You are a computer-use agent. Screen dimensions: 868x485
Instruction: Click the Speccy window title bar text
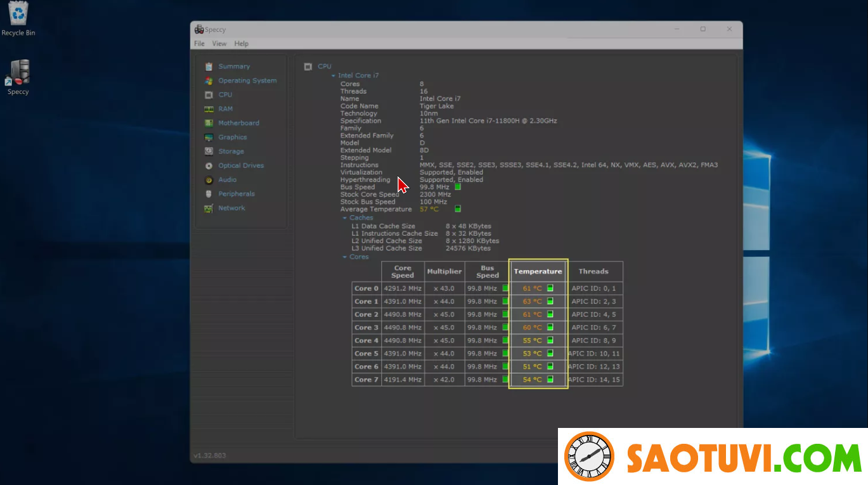click(216, 30)
